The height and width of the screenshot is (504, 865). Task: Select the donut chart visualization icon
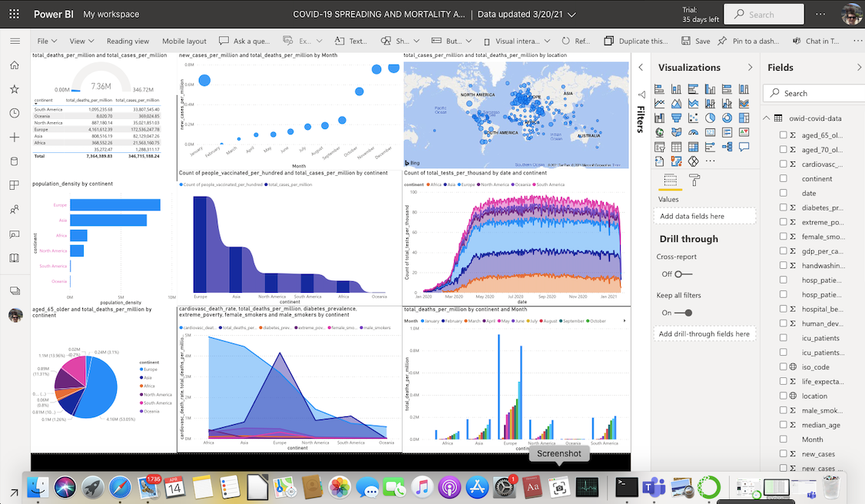tap(727, 118)
